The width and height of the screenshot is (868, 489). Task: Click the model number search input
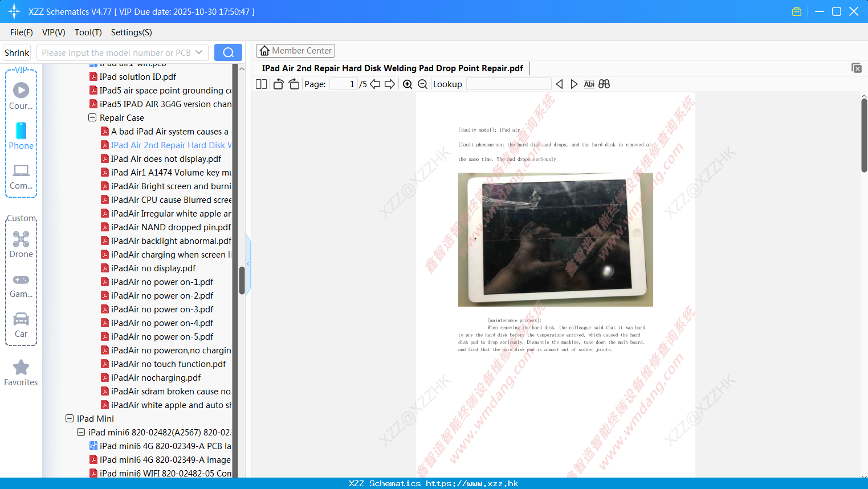point(116,52)
